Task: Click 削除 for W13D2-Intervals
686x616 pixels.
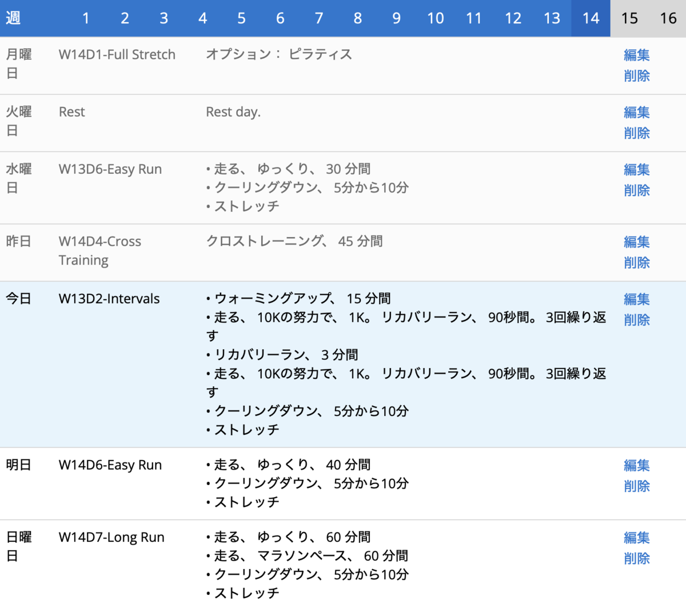Action: (637, 319)
